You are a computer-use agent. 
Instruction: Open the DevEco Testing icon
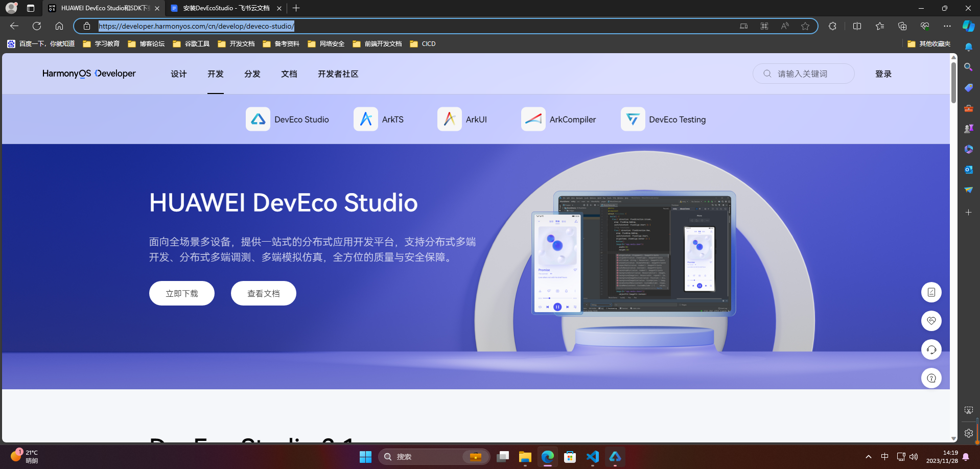coord(633,119)
